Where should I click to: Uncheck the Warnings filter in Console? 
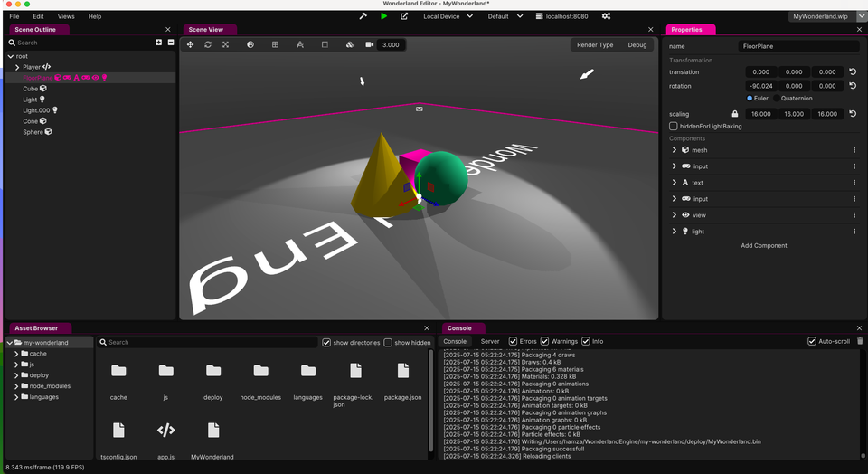(x=545, y=341)
